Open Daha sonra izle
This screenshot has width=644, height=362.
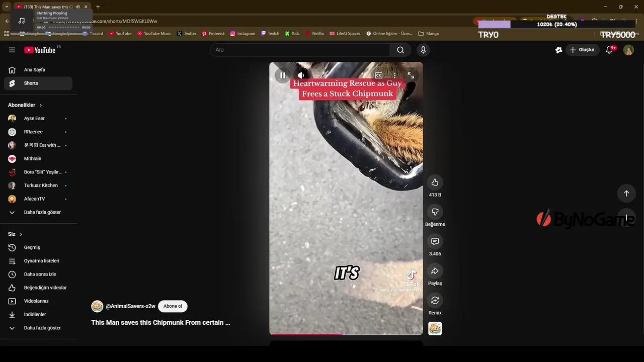(38, 275)
